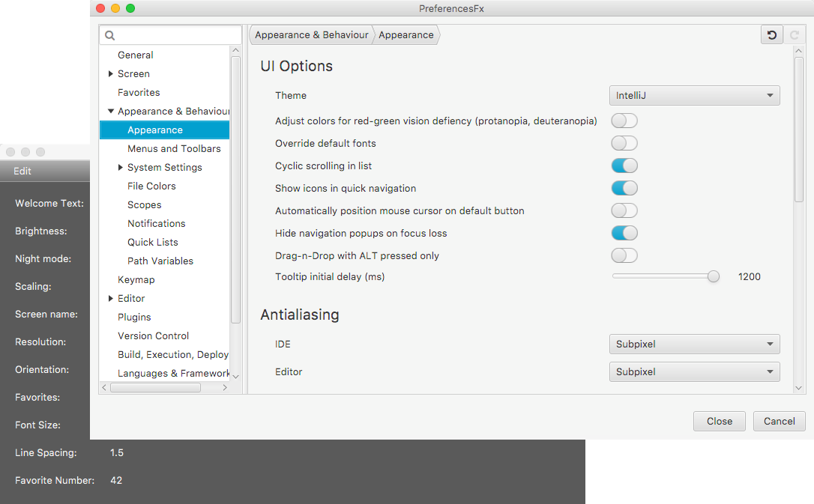
Task: Click the redo arrow icon
Action: tap(794, 34)
